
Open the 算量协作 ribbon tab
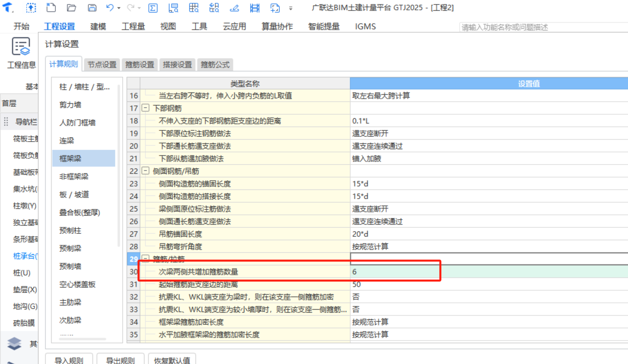click(x=277, y=26)
